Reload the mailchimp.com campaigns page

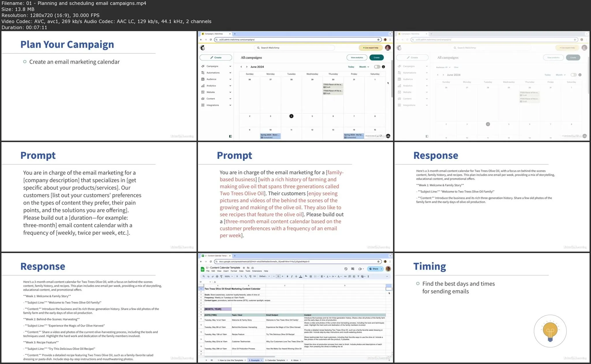[211, 40]
